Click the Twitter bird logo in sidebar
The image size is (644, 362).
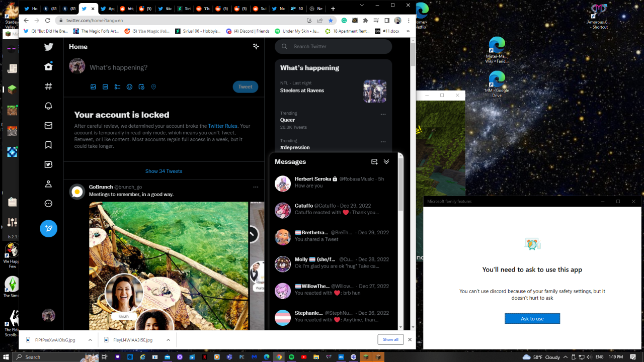48,47
